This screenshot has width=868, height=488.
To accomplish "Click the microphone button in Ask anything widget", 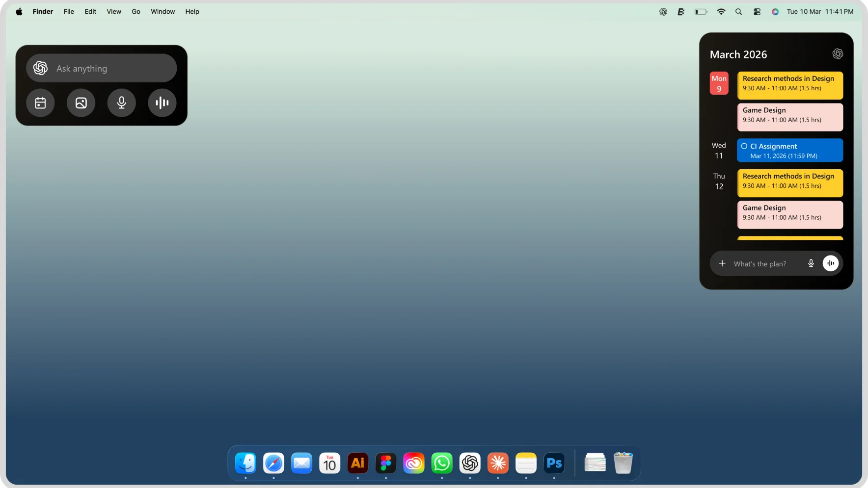I will click(x=122, y=103).
